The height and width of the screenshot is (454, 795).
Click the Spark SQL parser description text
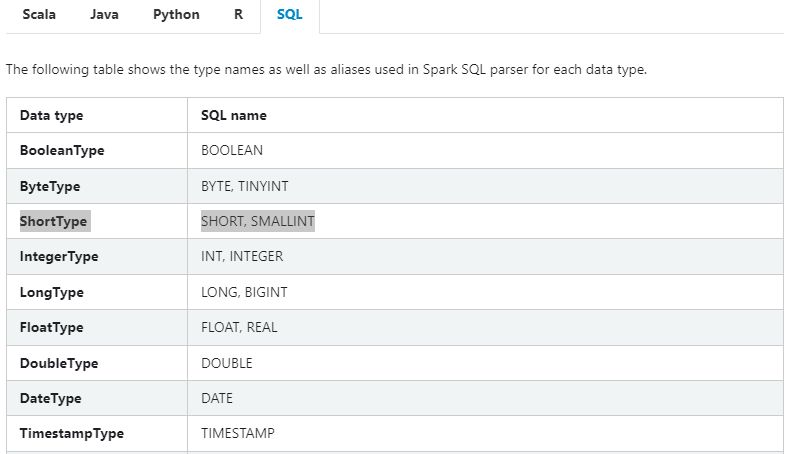325,70
